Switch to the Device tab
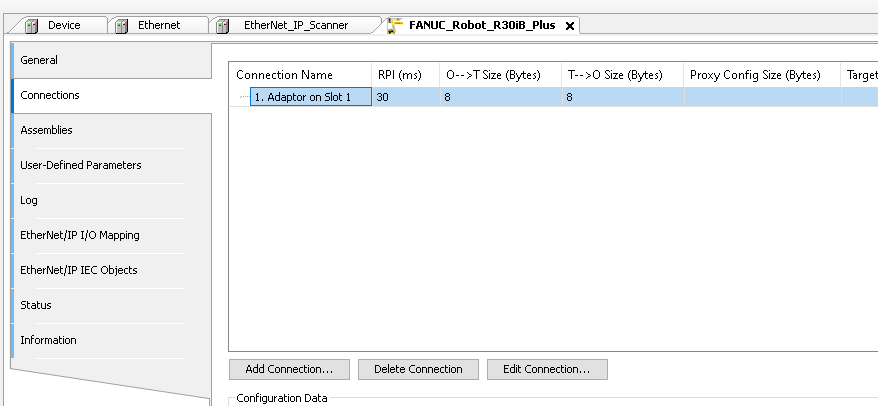Viewport: 878px width, 406px height. coord(64,25)
